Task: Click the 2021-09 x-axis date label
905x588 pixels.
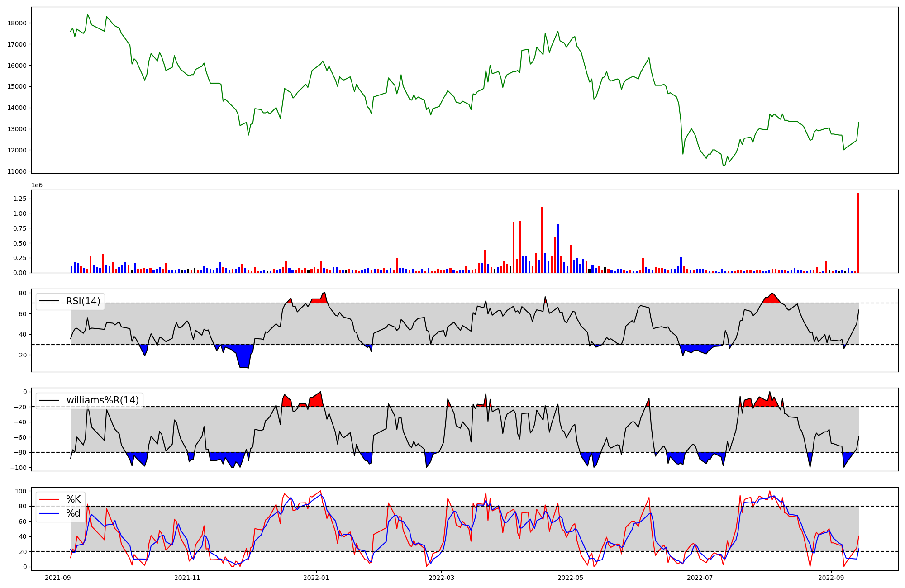Action: coord(57,578)
